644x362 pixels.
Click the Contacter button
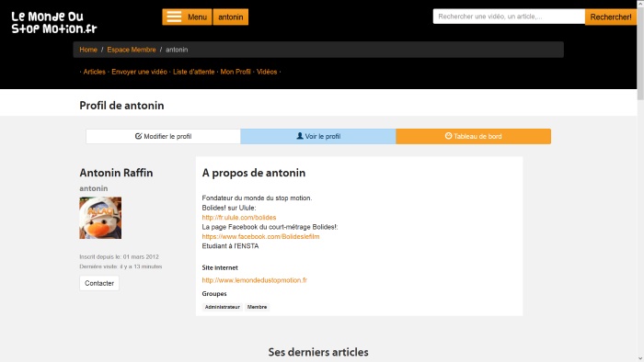(x=99, y=283)
